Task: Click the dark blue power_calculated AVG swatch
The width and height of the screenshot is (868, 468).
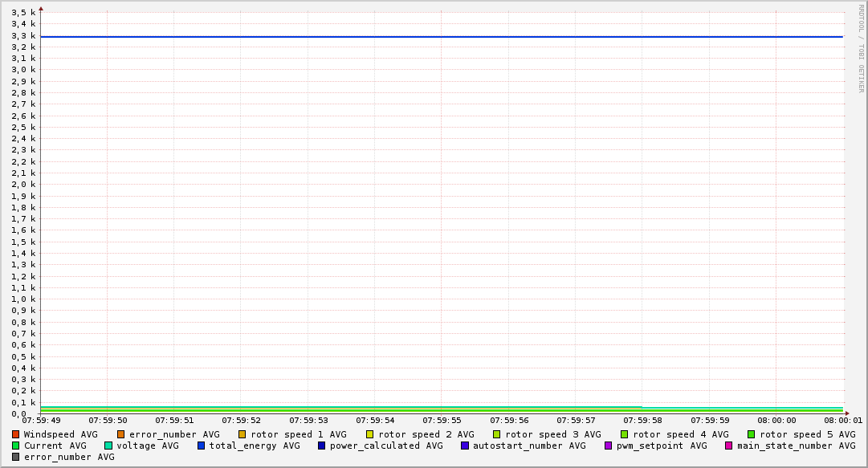Action: pos(322,446)
